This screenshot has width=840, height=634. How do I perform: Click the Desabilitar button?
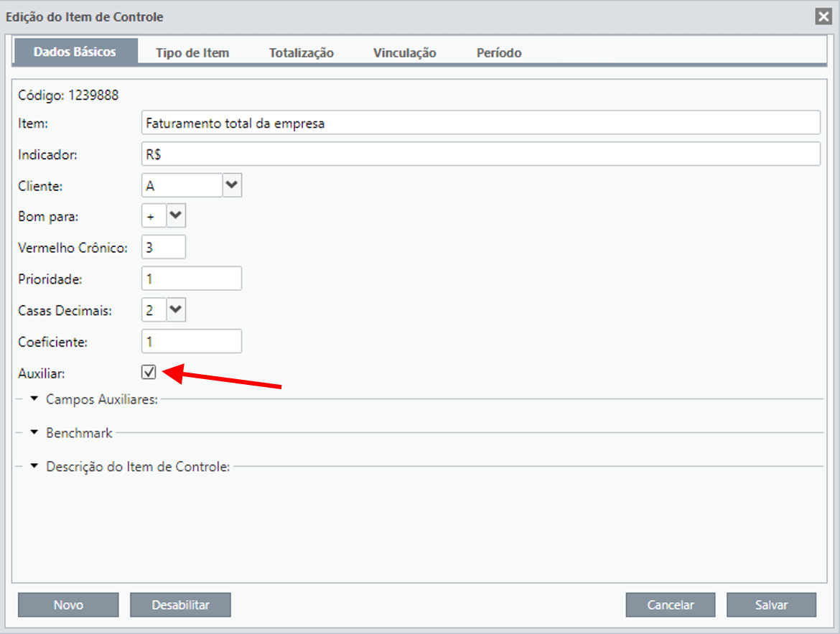[x=180, y=605]
